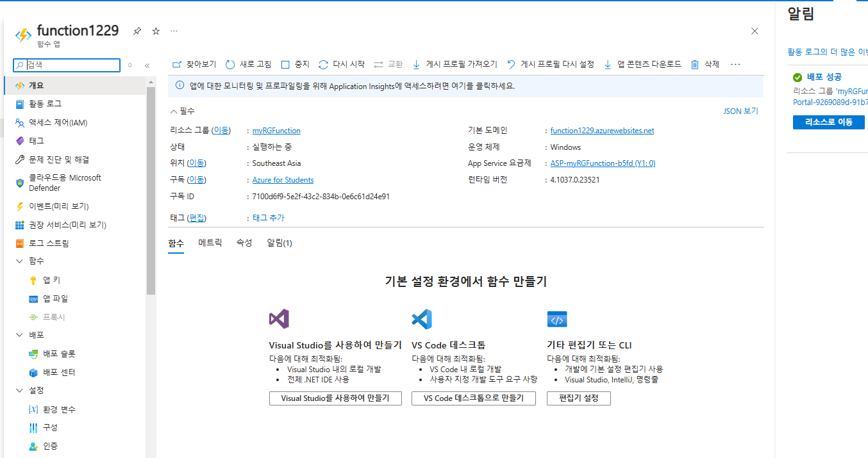Click the code editor CLI icon
The image size is (868, 458).
coord(557,319)
